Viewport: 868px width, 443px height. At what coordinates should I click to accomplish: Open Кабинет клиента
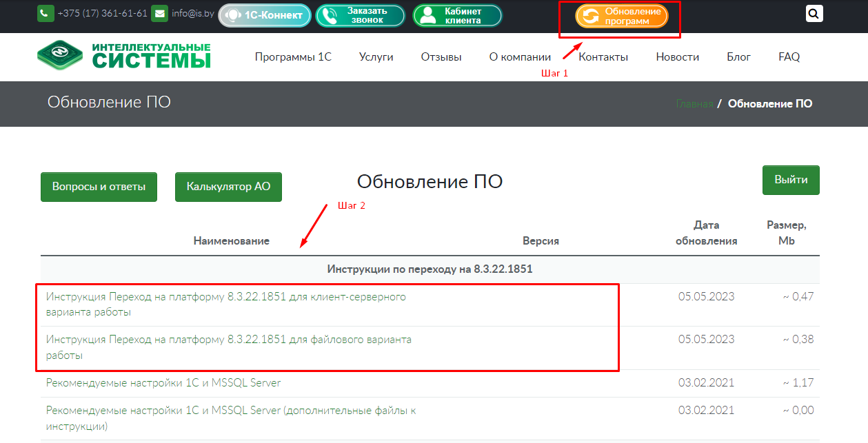[x=457, y=15]
